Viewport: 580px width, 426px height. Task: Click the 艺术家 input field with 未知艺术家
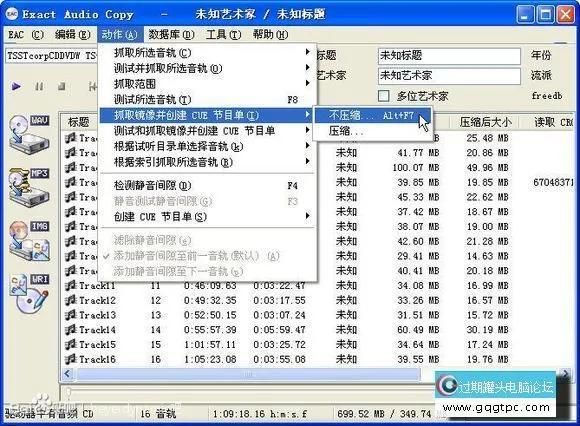449,75
